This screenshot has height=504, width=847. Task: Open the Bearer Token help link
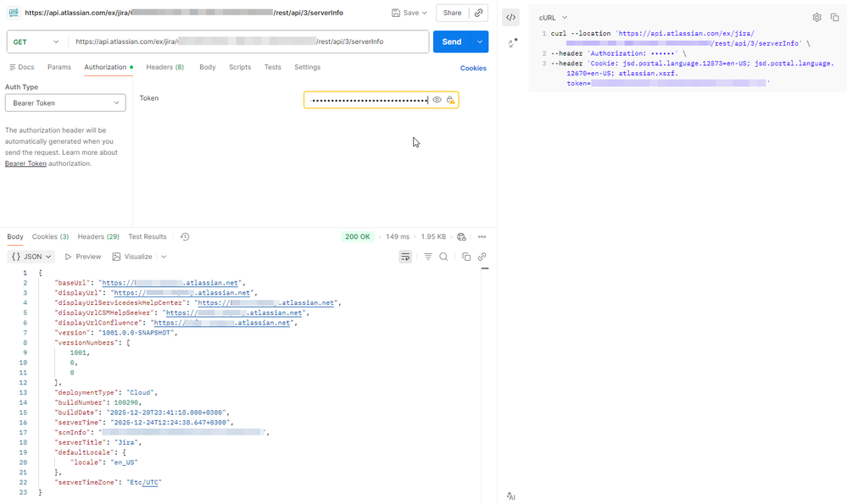click(x=25, y=163)
